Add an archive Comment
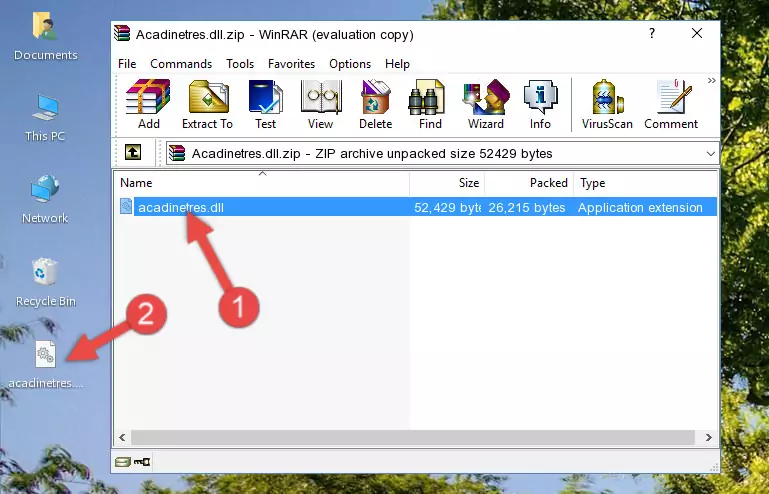 pos(671,104)
